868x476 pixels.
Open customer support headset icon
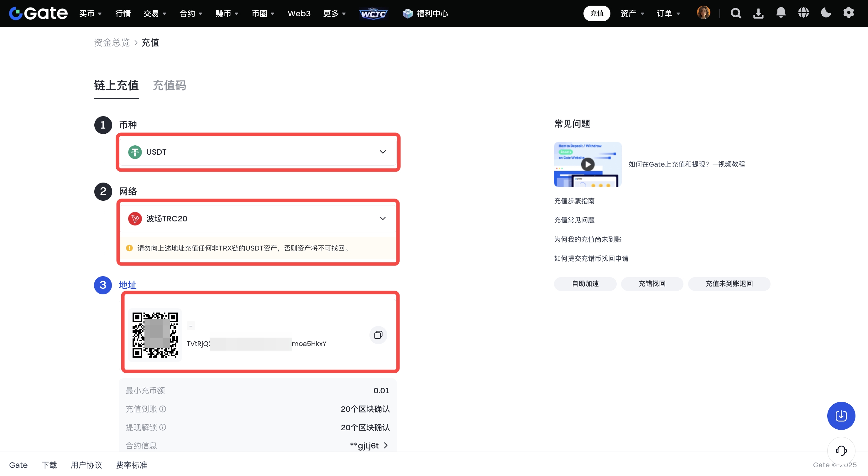pyautogui.click(x=841, y=450)
